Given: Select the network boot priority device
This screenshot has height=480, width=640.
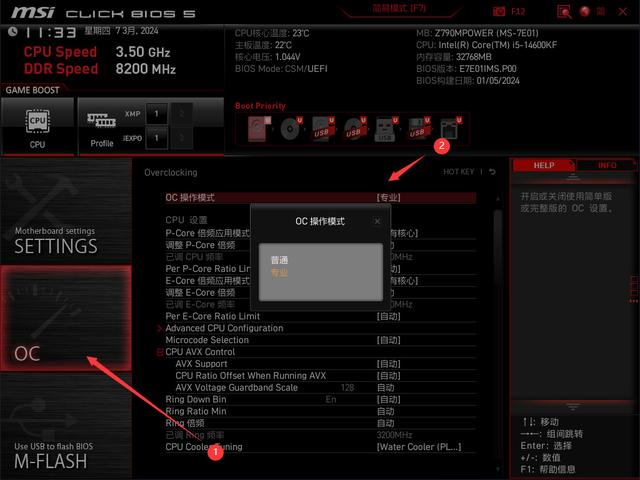Looking at the screenshot, I should 450,129.
